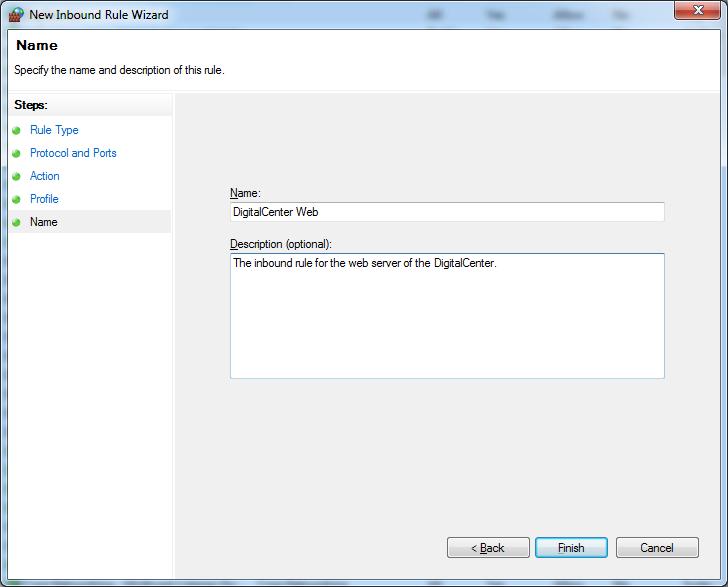
Task: Go to the Rule Type step
Action: [x=54, y=130]
